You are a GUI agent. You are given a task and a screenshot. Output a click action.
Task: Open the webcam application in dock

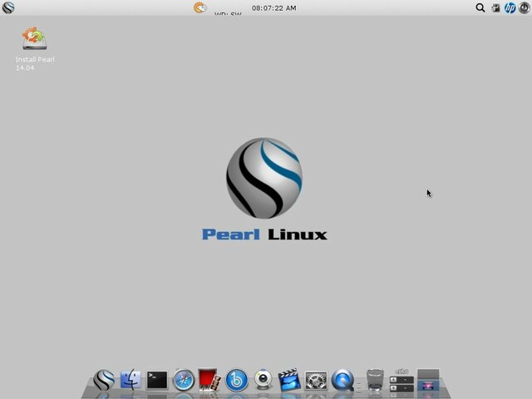(x=263, y=379)
